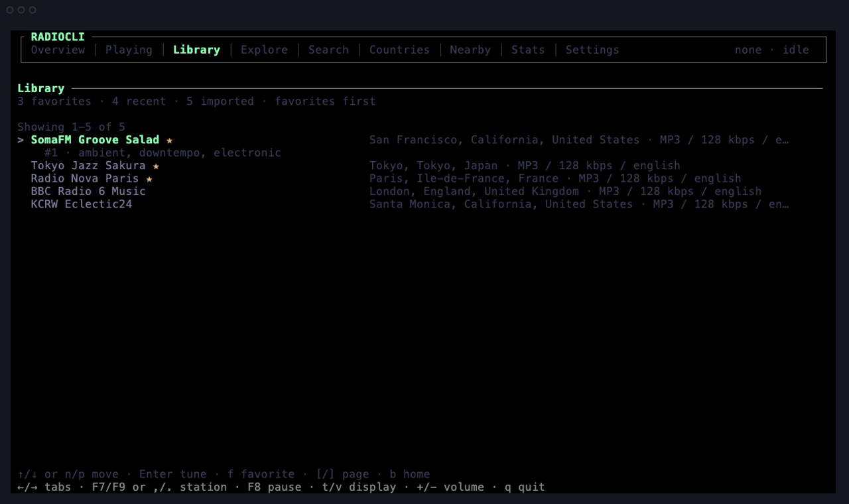Click the 'Enter tune' hint

pos(173,474)
